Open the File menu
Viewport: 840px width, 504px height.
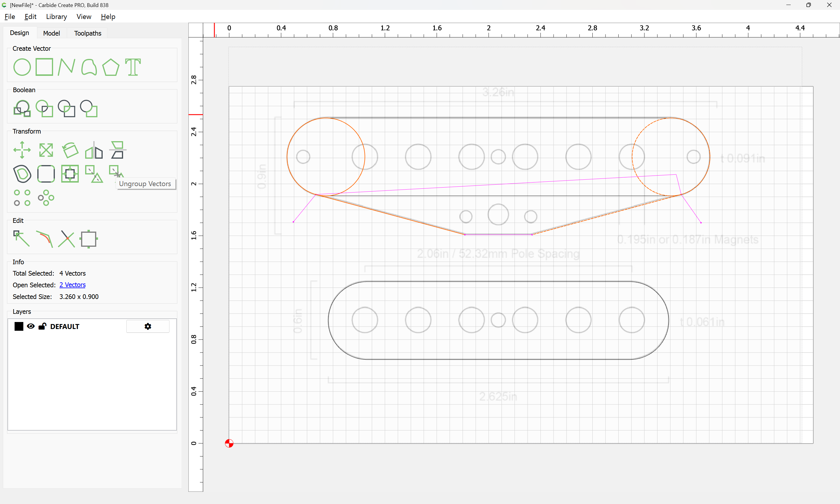10,17
